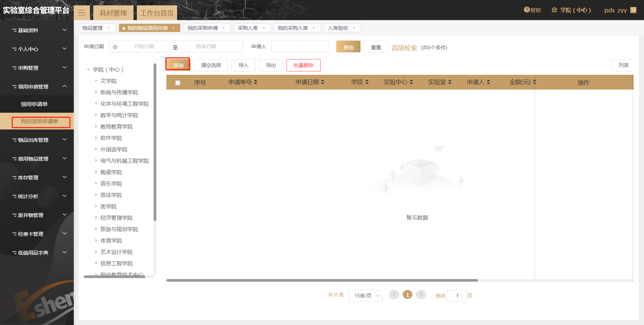Click the institution building icon in header

554,10
